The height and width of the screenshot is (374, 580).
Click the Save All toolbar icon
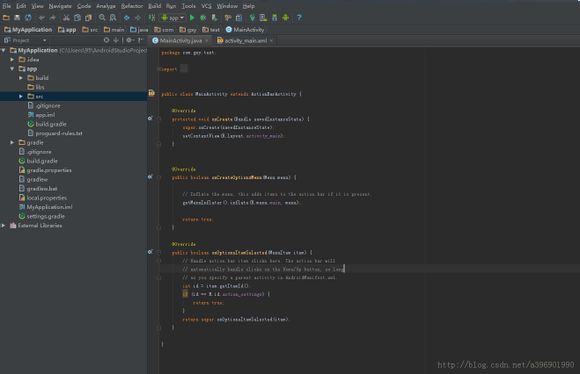click(x=17, y=17)
